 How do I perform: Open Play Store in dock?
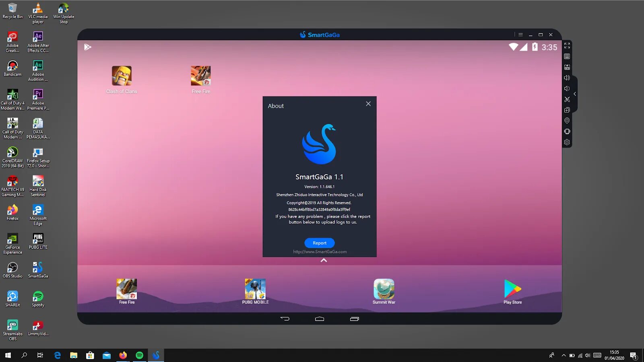pyautogui.click(x=512, y=292)
